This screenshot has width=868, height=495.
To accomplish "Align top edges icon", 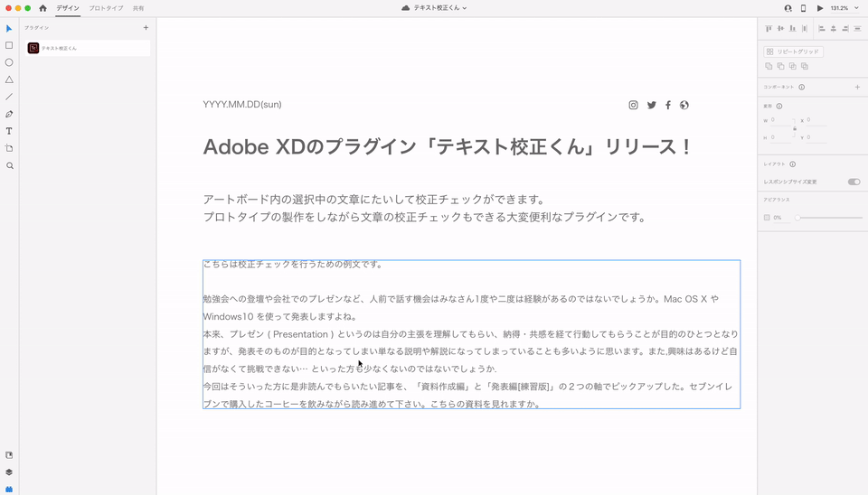I will pos(769,28).
